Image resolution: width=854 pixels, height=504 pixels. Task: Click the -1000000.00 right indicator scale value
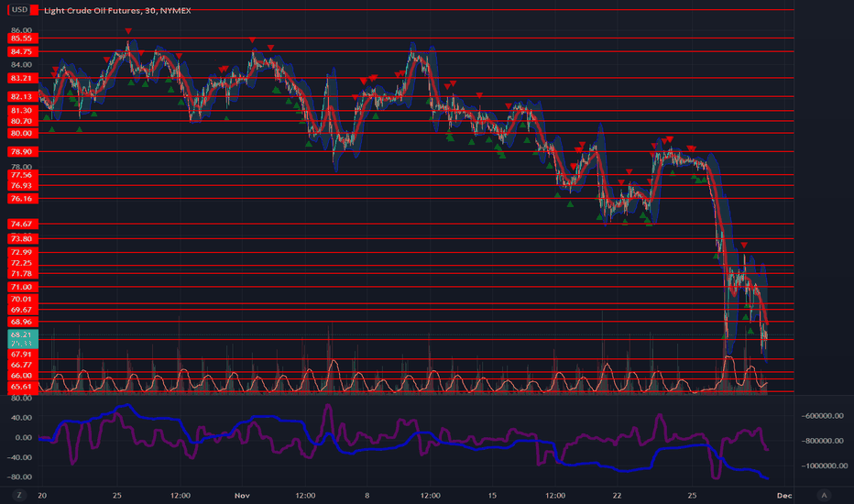(x=825, y=466)
